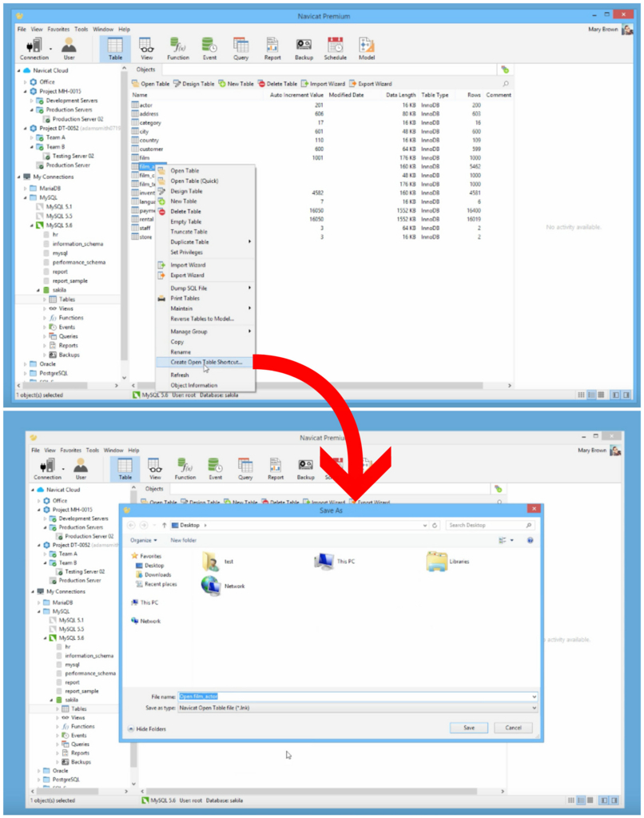Viewport: 644px width, 818px height.
Task: Click the Save button in the Save As dialog
Action: pos(469,728)
